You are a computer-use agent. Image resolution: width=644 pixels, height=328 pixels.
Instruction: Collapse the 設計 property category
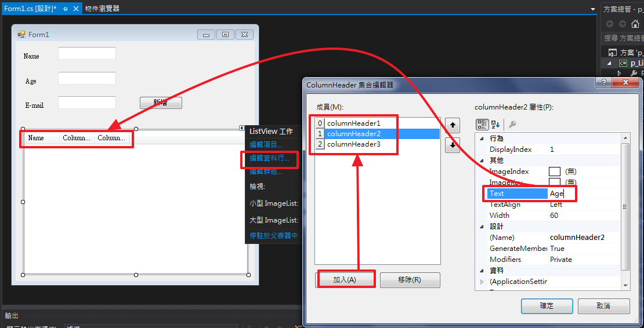click(482, 227)
